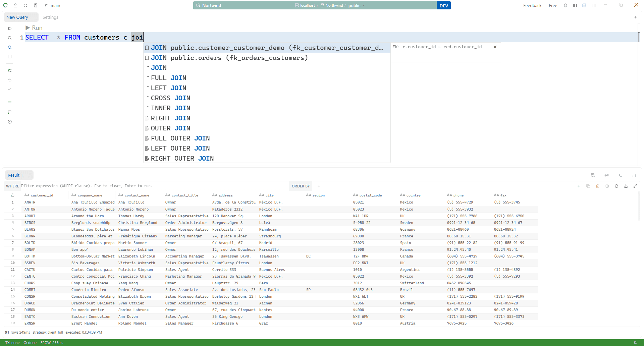Open the Feedback link
The height and width of the screenshot is (346, 644).
(x=532, y=5)
